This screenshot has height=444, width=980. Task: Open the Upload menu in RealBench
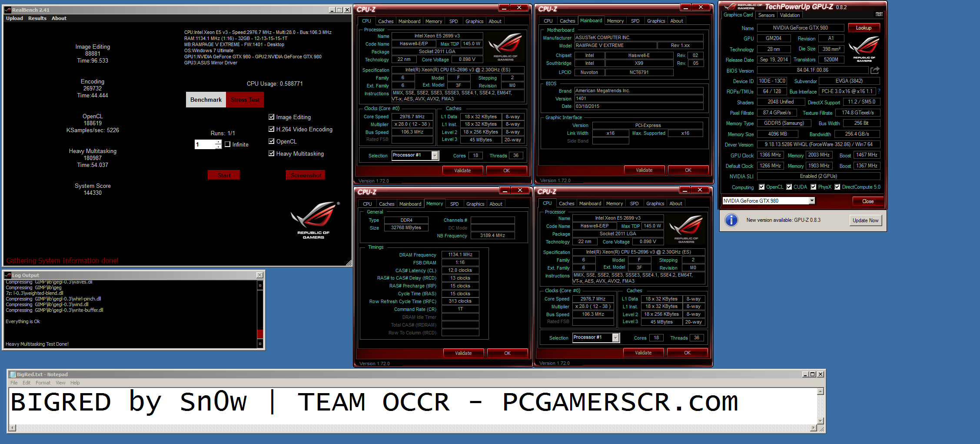[x=14, y=18]
